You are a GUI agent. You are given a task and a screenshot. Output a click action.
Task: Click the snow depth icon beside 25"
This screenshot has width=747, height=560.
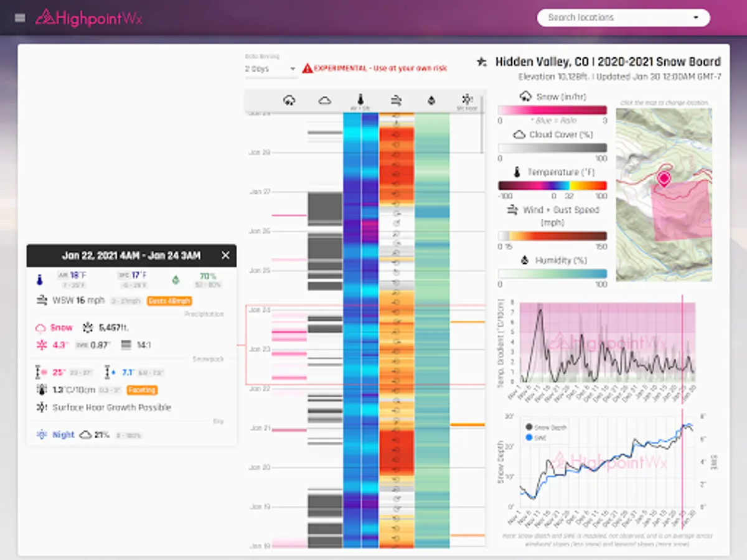point(41,373)
